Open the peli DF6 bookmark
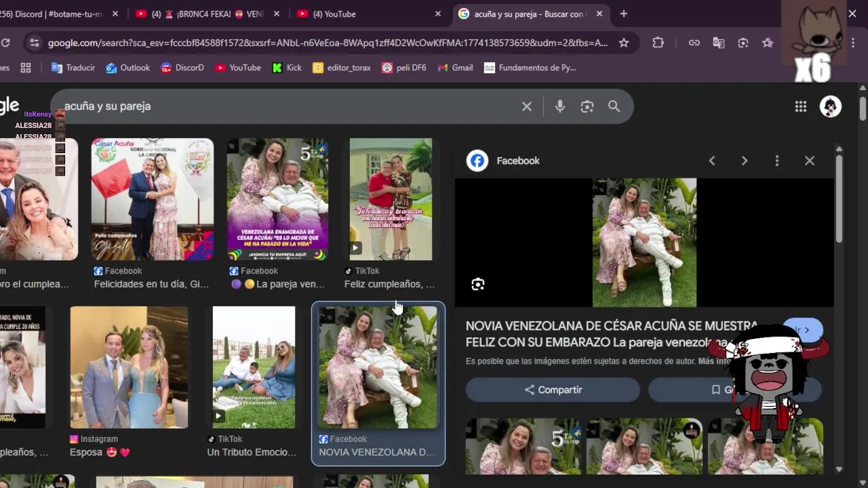Viewport: 868px width, 488px height. [x=404, y=68]
